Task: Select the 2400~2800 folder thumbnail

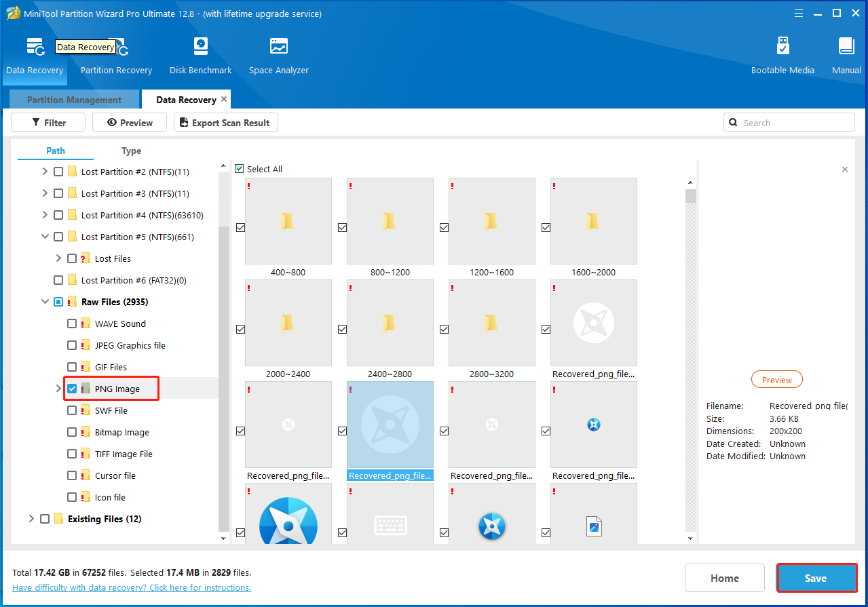Action: click(x=390, y=323)
